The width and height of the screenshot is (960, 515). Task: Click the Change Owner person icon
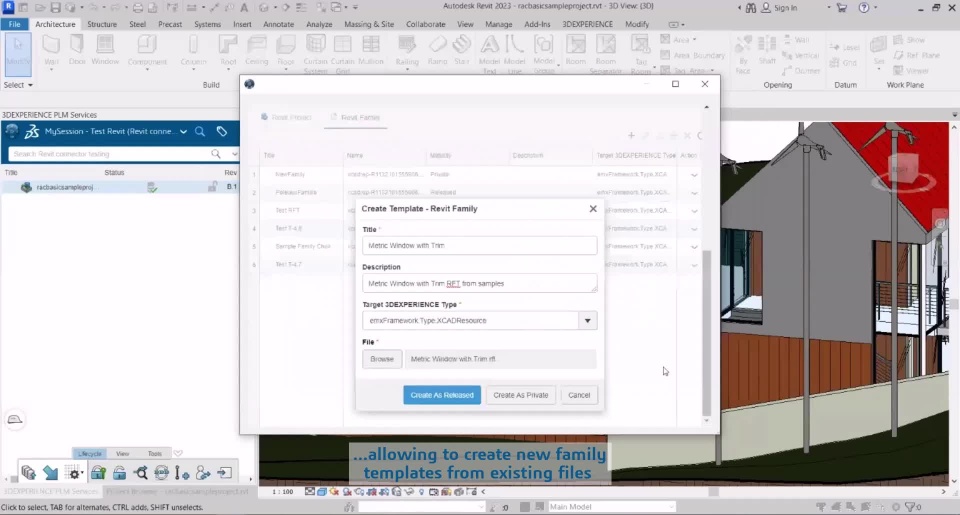pyautogui.click(x=203, y=473)
